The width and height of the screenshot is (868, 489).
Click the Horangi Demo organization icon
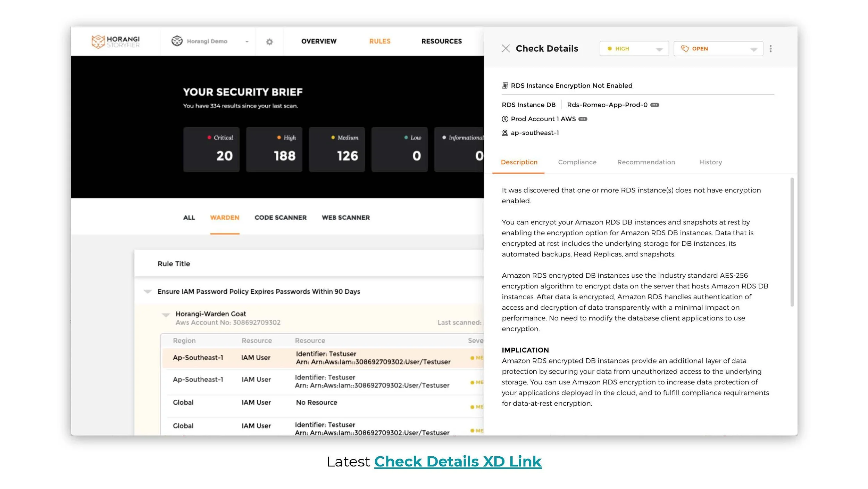click(177, 41)
